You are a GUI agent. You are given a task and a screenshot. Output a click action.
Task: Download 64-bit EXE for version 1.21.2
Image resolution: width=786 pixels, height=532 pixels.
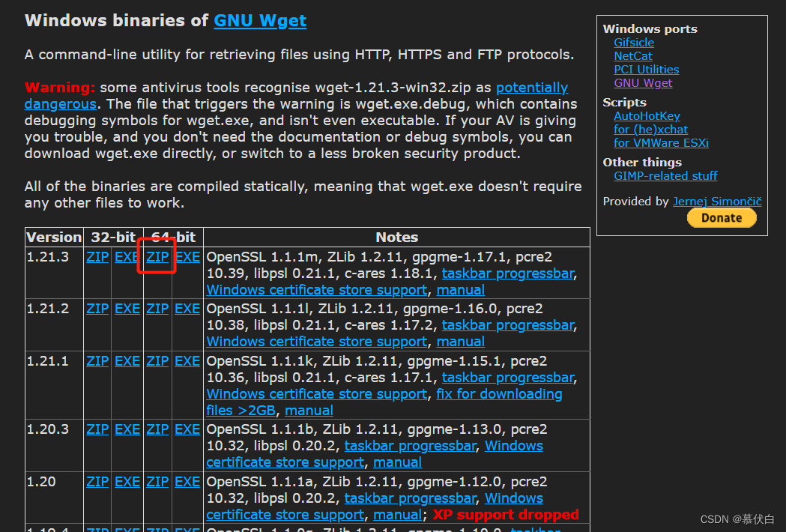click(x=187, y=309)
